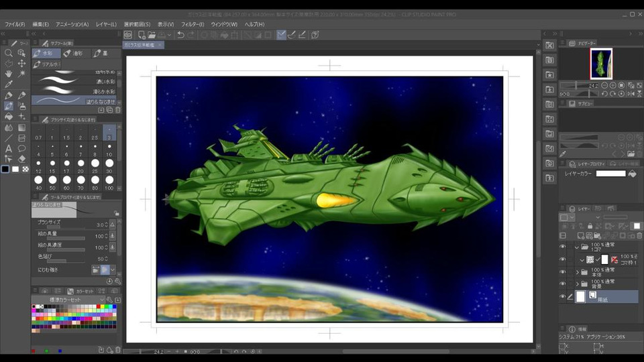Click the Material search dock icon
Viewport: 644px width, 362px height.
(549, 46)
